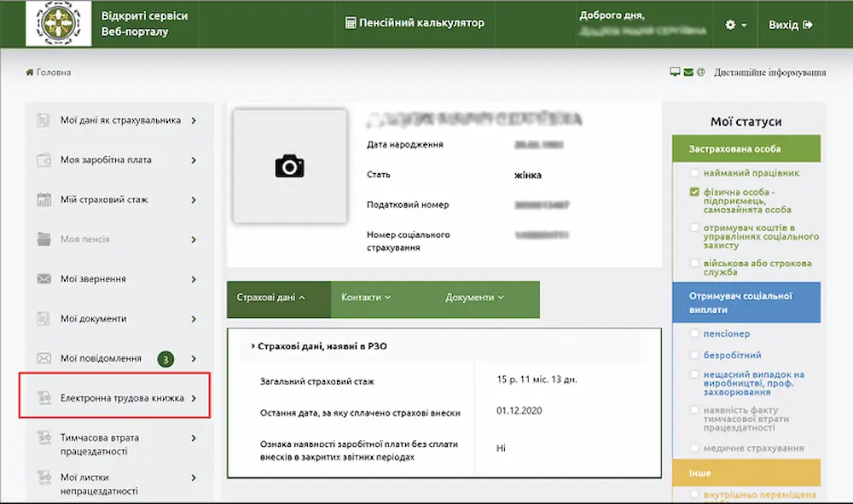Screen dimensions: 853x504
Task: Toggle the пенсіонер checkbox
Action: 695,334
